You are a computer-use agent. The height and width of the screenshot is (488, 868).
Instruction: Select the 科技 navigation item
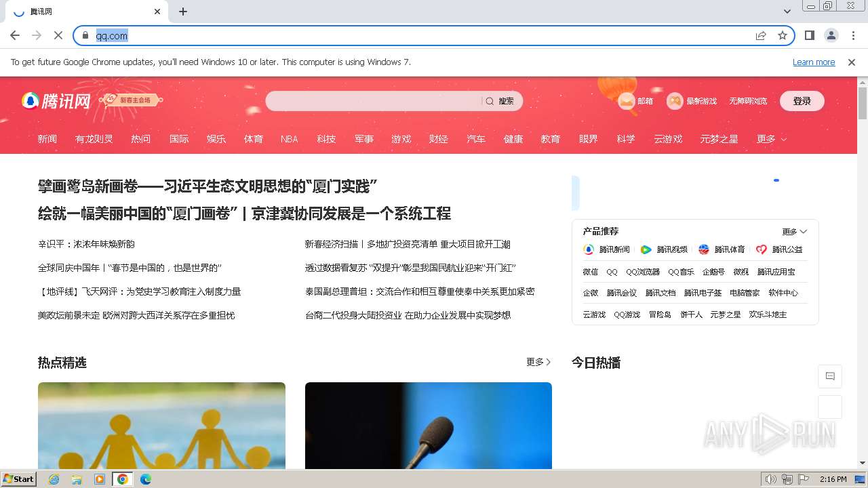(326, 139)
